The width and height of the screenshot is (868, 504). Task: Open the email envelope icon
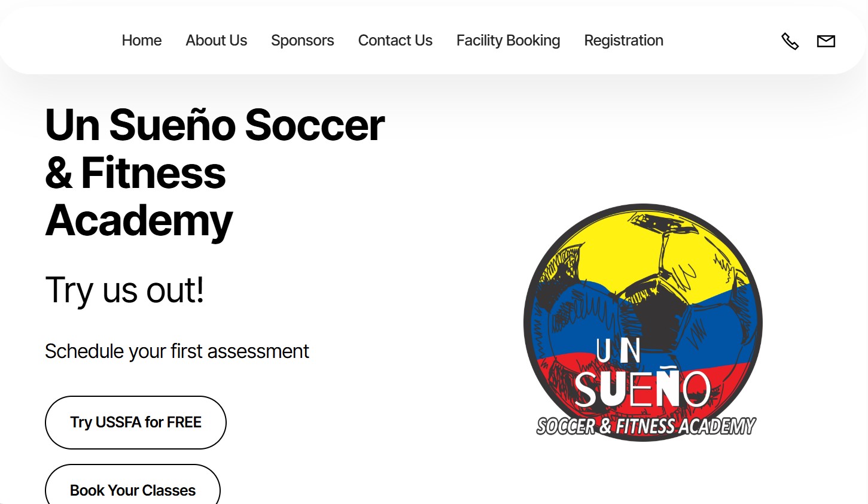826,41
